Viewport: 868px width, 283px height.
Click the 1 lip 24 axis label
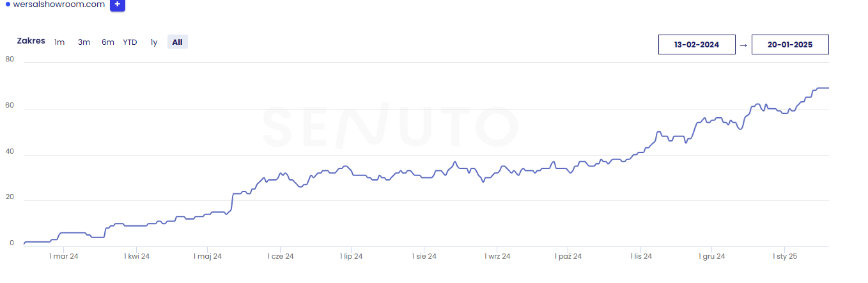coord(351,257)
